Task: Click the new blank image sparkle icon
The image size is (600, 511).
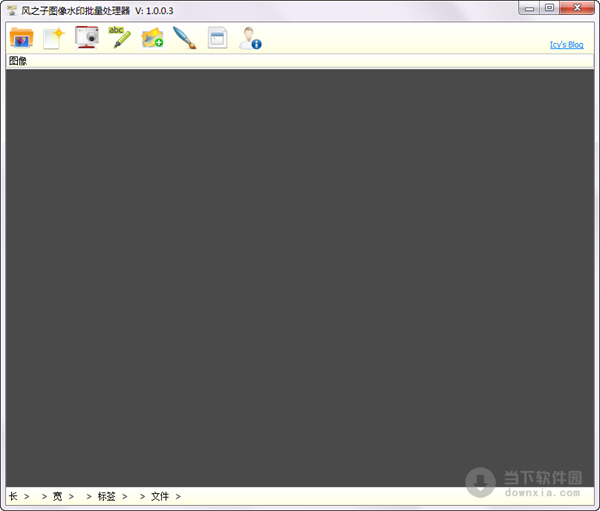Action: coord(54,38)
